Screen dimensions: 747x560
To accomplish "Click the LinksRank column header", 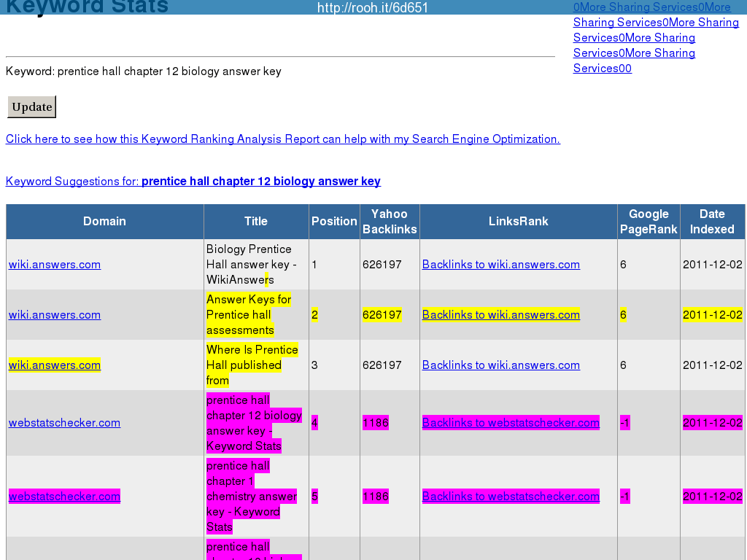I will click(x=518, y=222).
